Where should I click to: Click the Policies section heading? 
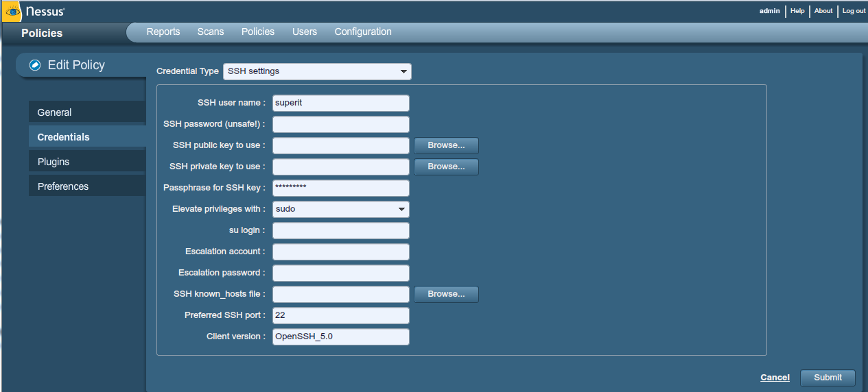click(42, 33)
